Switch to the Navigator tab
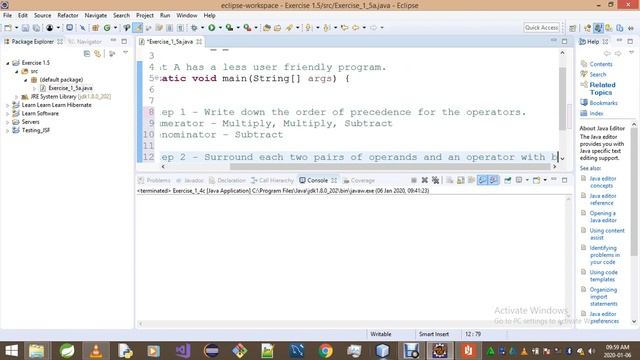This screenshot has height=360, width=640. pyautogui.click(x=85, y=42)
